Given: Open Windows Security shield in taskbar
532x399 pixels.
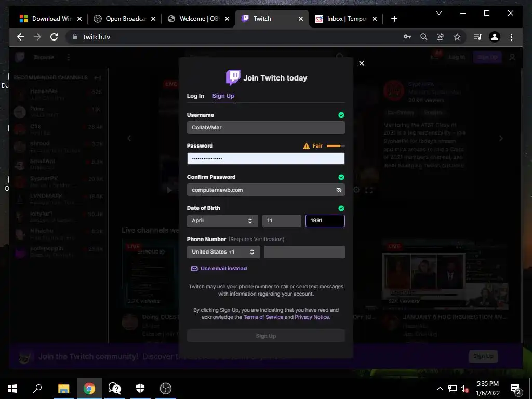Looking at the screenshot, I should click(140, 389).
